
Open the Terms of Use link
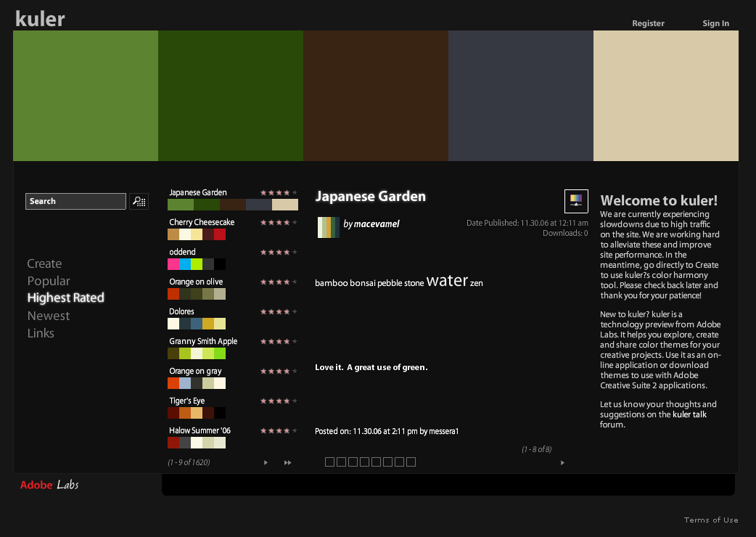711,520
